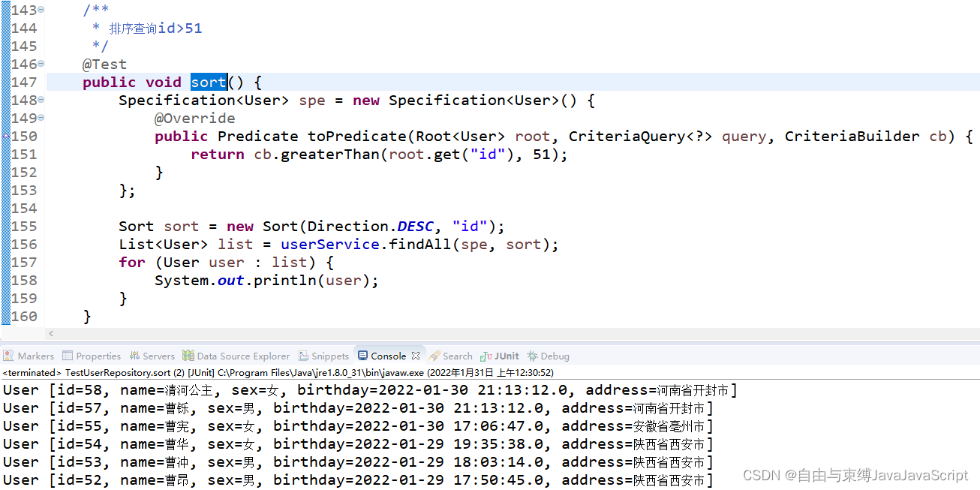Click Direction.DESC in the Sort constructor
This screenshot has height=490, width=980.
tap(370, 226)
